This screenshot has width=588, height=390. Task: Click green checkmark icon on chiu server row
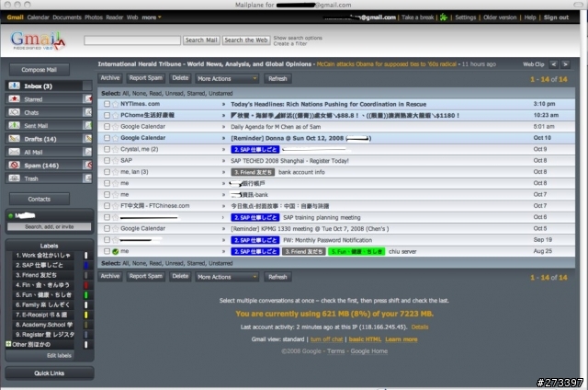click(x=116, y=251)
